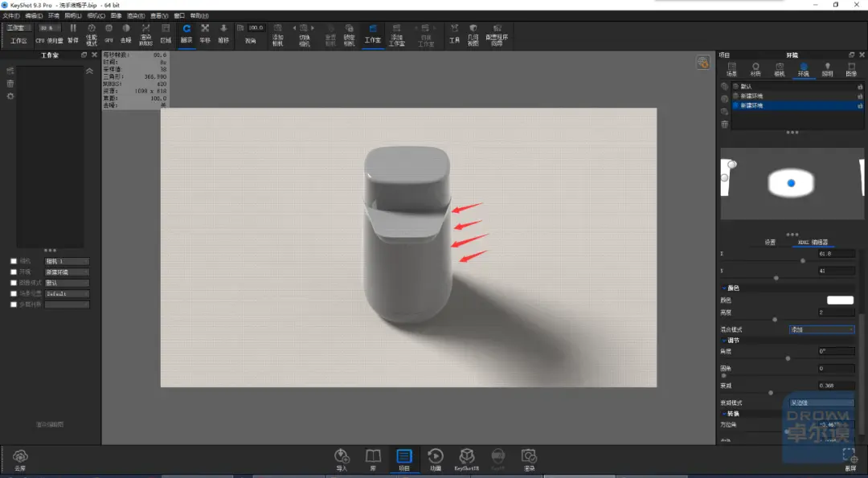This screenshot has height=478, width=868.
Task: Open the File (文件) menu
Action: (11, 16)
